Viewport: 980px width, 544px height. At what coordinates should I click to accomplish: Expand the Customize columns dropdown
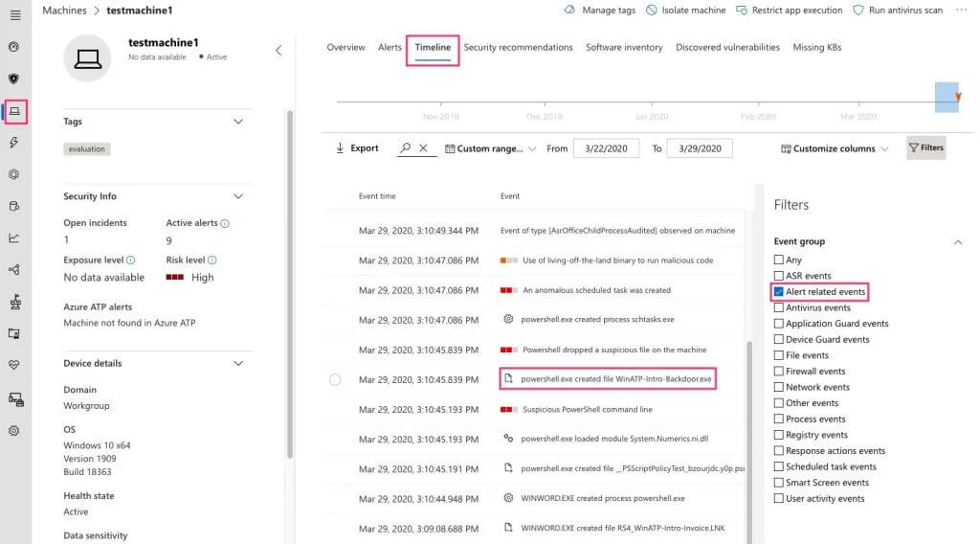coord(835,148)
